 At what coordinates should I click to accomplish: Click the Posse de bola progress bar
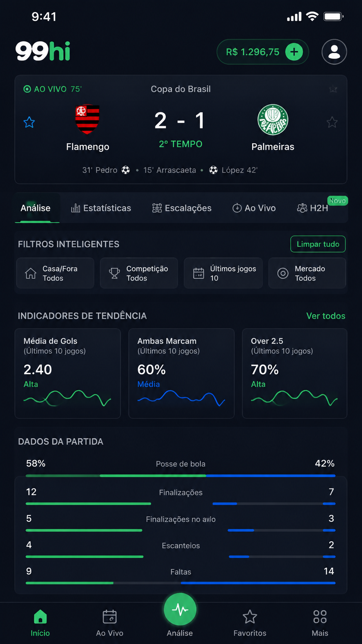[180, 476]
